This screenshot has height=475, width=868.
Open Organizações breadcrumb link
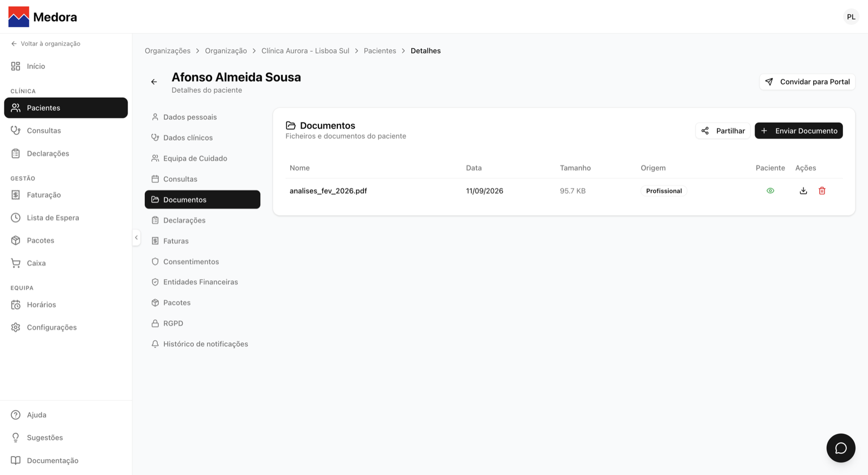pyautogui.click(x=168, y=51)
